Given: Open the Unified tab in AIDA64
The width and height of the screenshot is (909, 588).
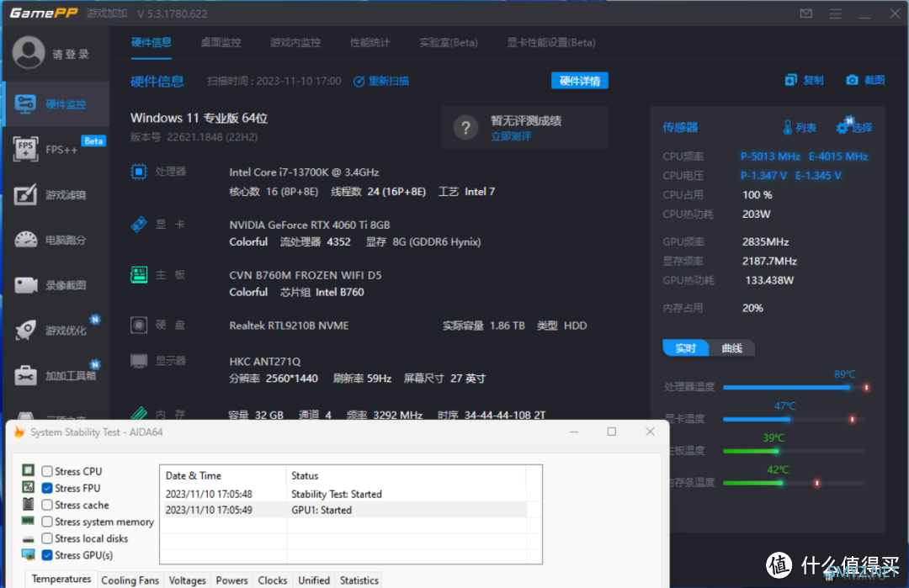Looking at the screenshot, I should 314,580.
